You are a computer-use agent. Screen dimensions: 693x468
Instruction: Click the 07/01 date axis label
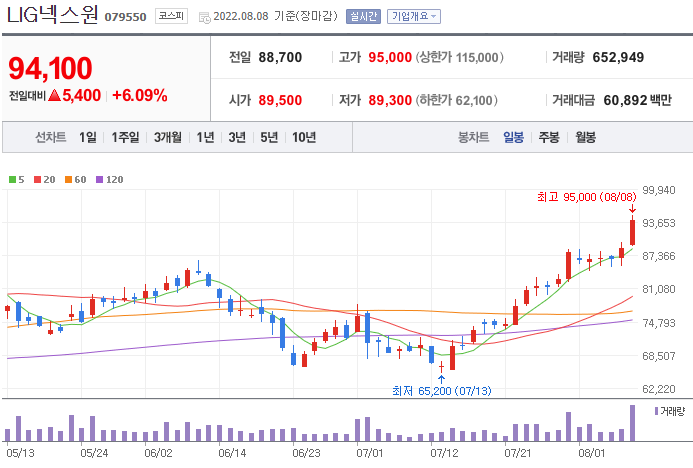click(370, 453)
